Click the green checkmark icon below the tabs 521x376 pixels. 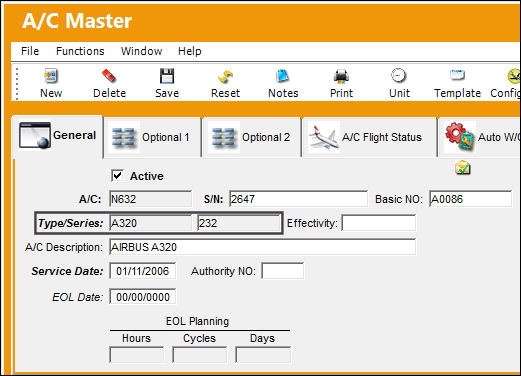463,167
